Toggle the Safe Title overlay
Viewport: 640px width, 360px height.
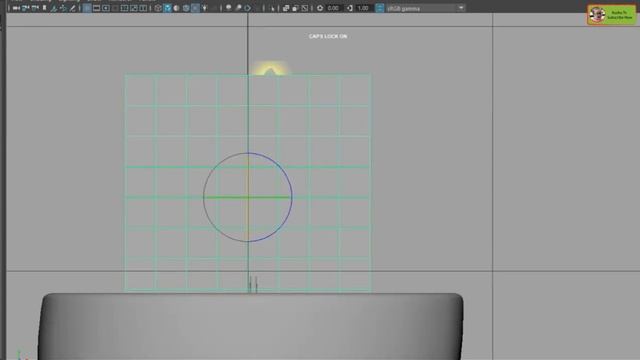pyautogui.click(x=143, y=8)
